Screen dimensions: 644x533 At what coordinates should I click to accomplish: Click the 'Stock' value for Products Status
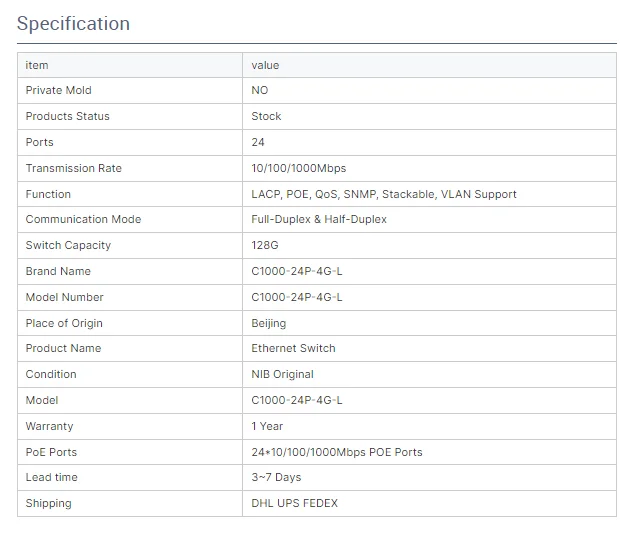tap(266, 116)
